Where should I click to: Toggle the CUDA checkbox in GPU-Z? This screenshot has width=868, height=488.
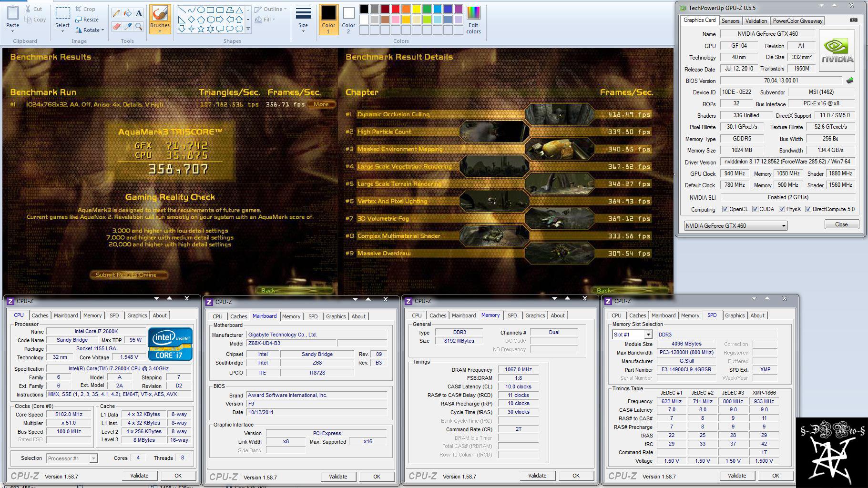point(755,209)
